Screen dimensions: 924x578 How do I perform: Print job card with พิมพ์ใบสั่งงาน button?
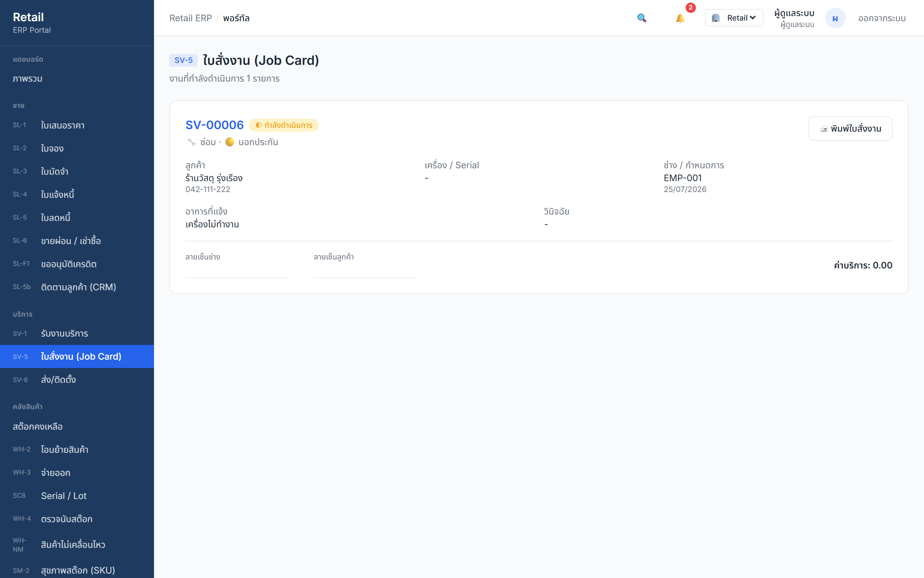click(850, 128)
